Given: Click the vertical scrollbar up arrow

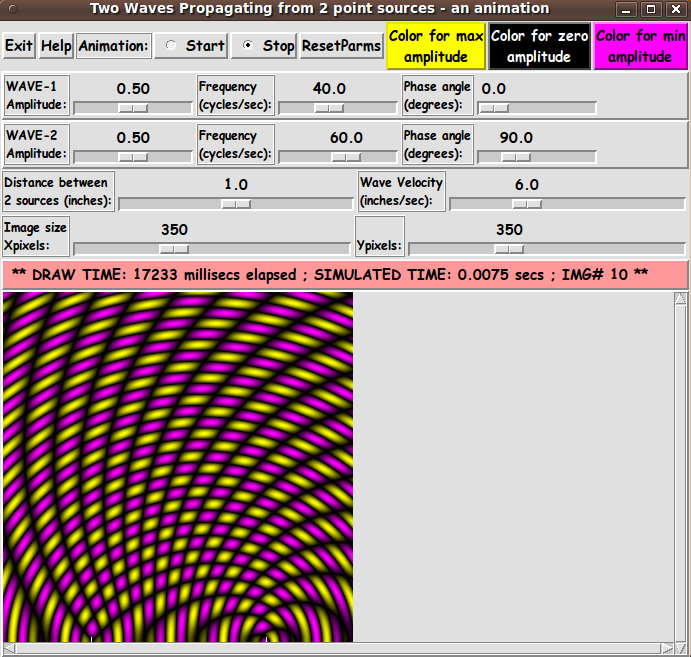Looking at the screenshot, I should coord(680,298).
